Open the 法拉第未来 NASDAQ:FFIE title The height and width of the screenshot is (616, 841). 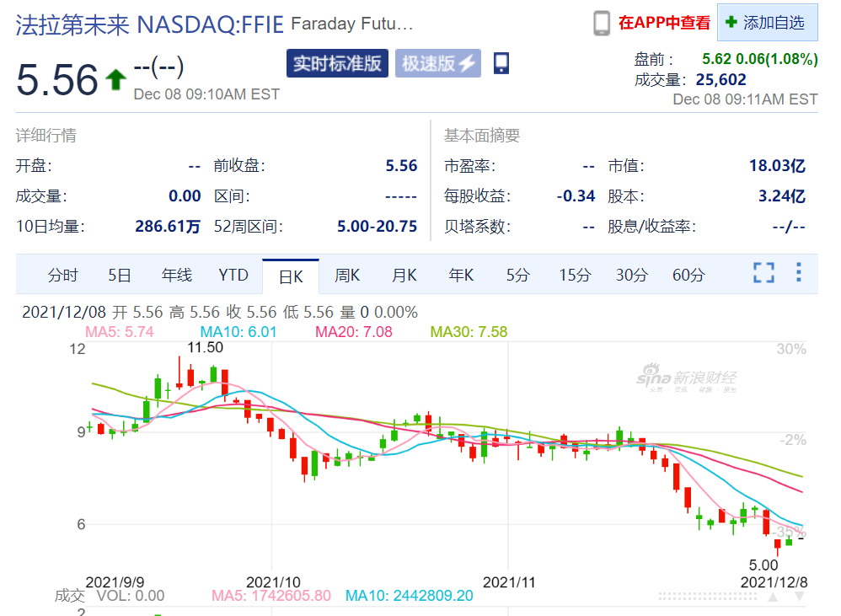[150, 24]
